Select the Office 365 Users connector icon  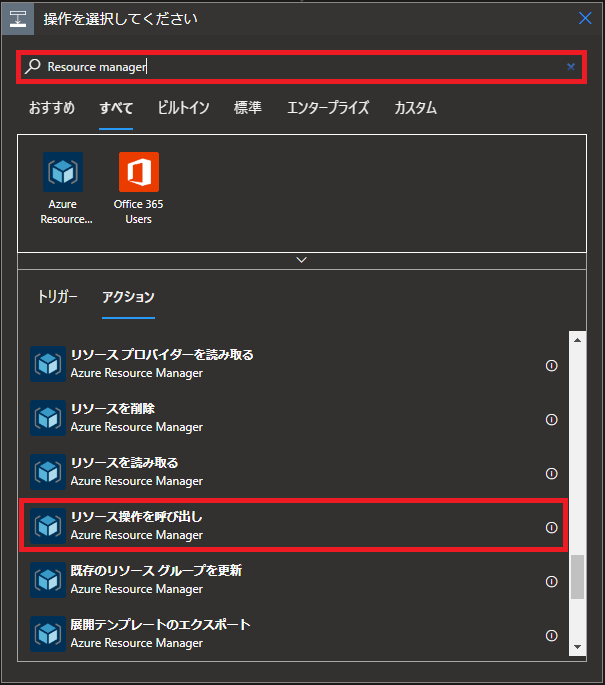tap(139, 172)
